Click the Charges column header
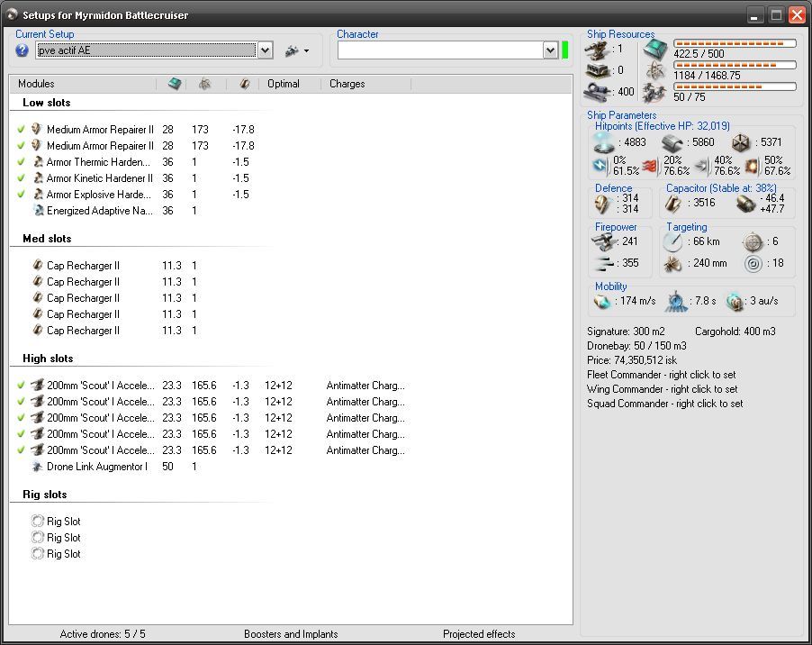Viewport: 812px width, 645px height. pyautogui.click(x=347, y=84)
